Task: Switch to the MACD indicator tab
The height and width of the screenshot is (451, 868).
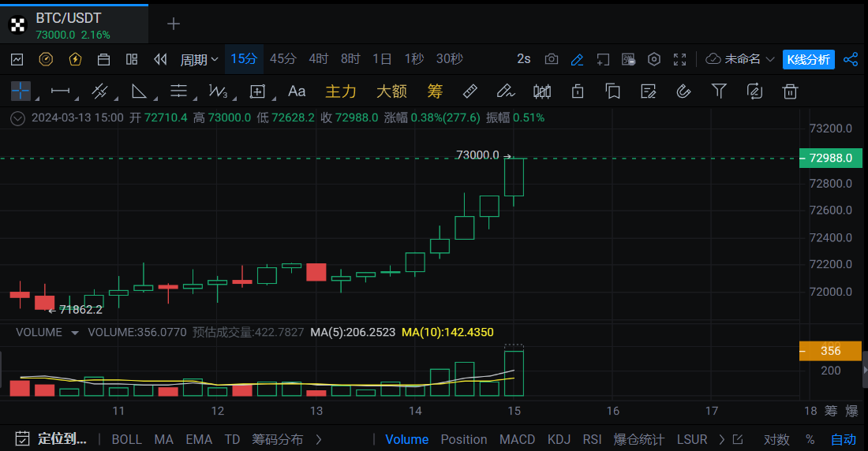Action: 517,439
